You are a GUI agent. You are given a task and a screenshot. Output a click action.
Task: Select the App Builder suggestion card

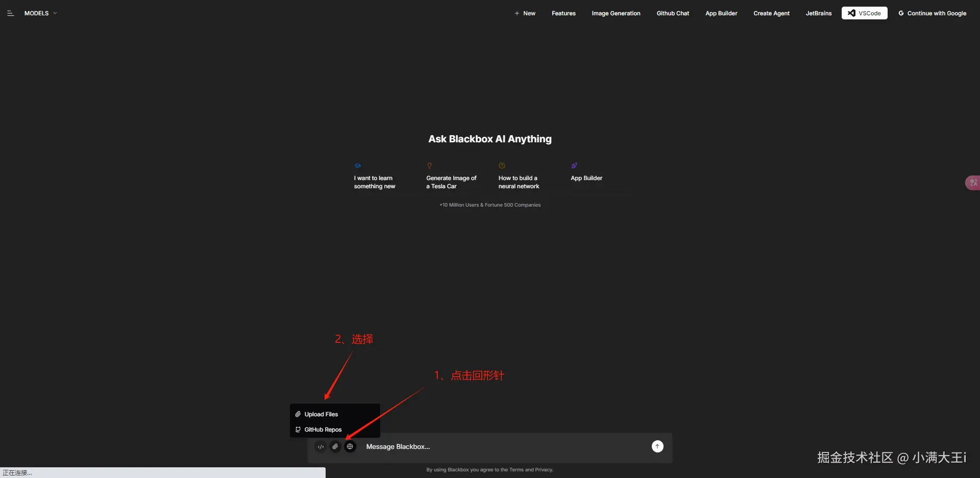pos(598,176)
